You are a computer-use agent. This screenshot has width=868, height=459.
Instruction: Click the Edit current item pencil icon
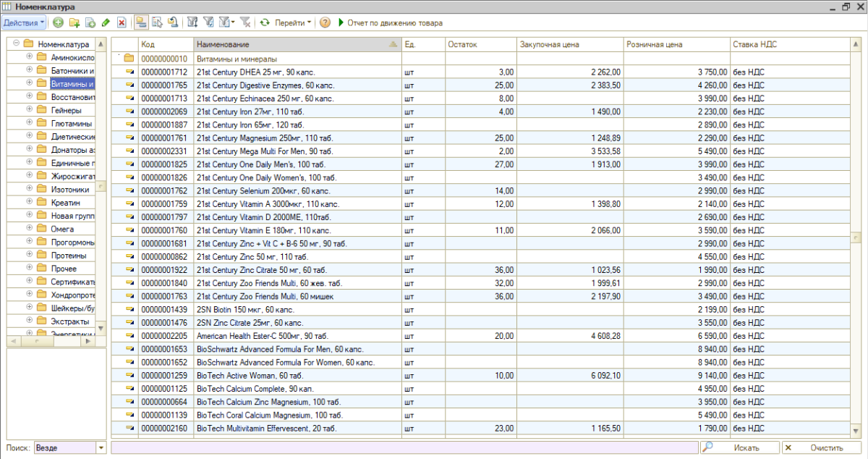106,23
